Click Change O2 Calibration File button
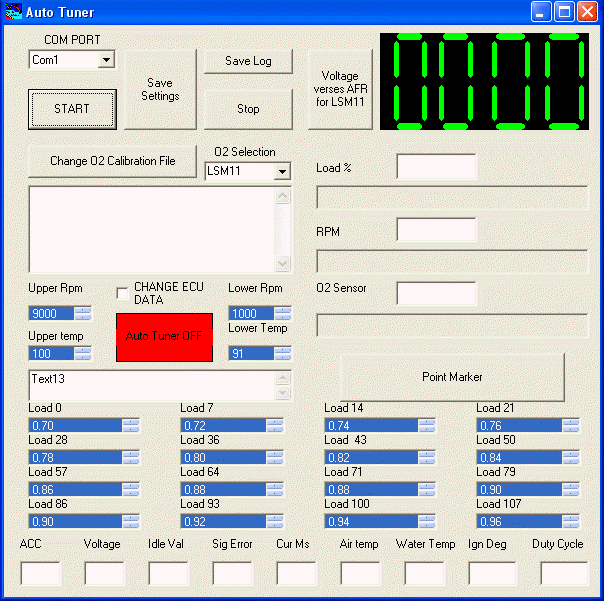Screen dimensions: 604x601 (112, 161)
